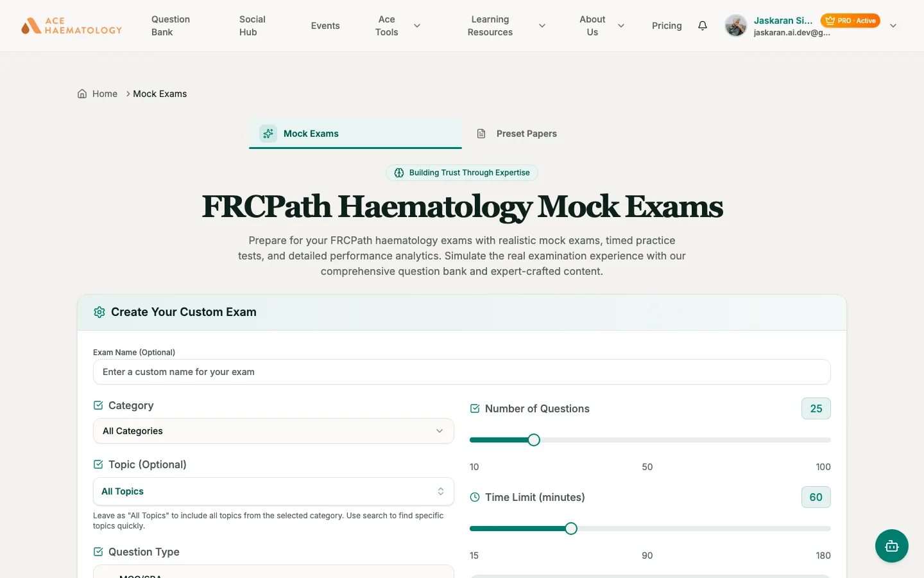
Task: Click the checkbox icon next to Question Type
Action: (x=98, y=552)
